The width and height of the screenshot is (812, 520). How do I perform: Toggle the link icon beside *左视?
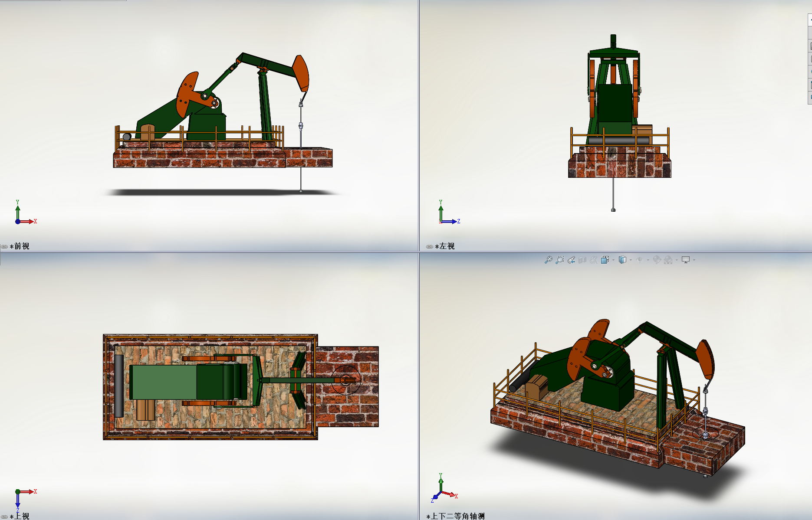[430, 246]
